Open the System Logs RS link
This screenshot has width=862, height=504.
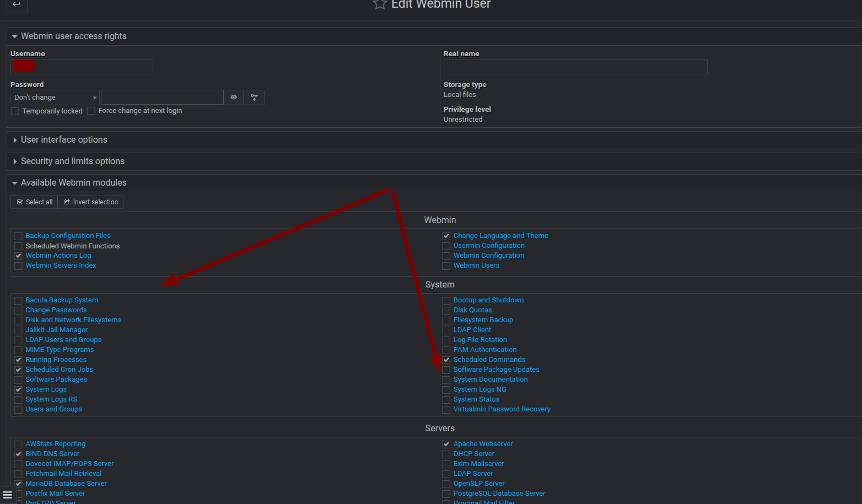(51, 399)
